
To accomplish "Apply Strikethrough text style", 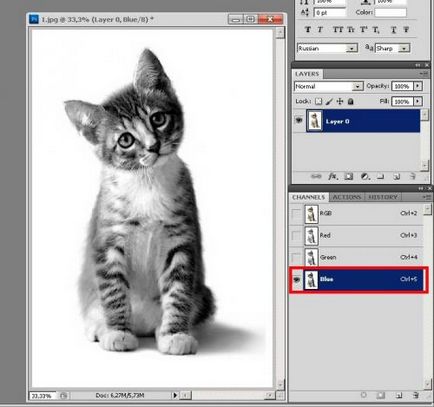I will pyautogui.click(x=406, y=30).
